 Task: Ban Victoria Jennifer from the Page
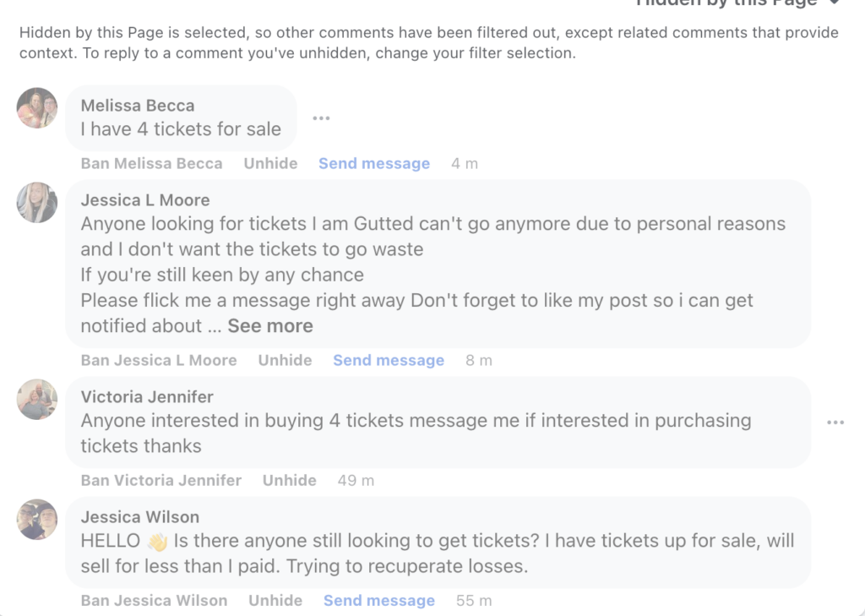(161, 481)
